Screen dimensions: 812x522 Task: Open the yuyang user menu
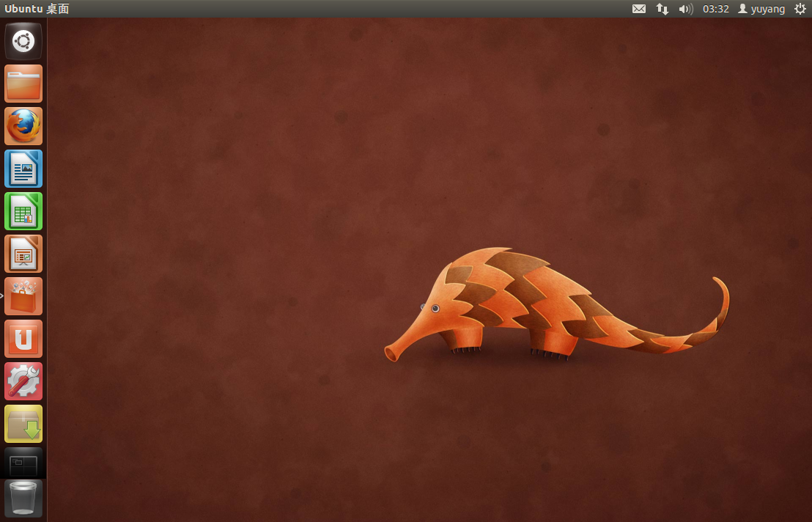[x=761, y=9]
